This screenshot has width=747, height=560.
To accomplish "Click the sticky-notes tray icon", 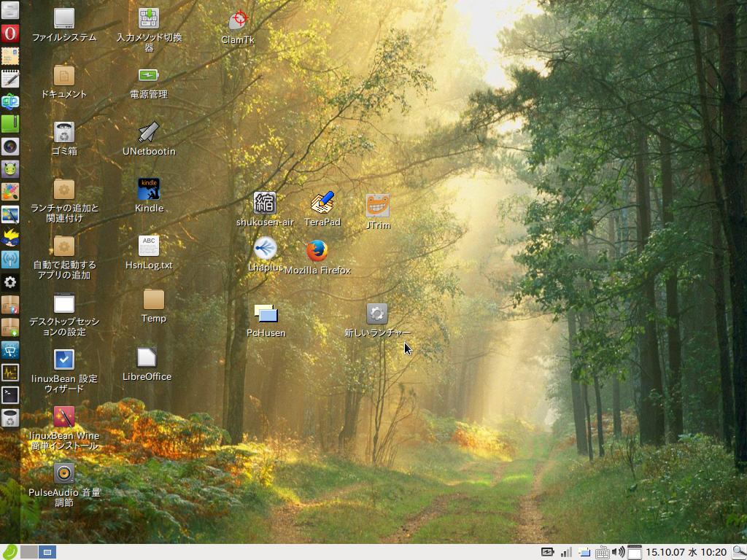I will pos(584,553).
